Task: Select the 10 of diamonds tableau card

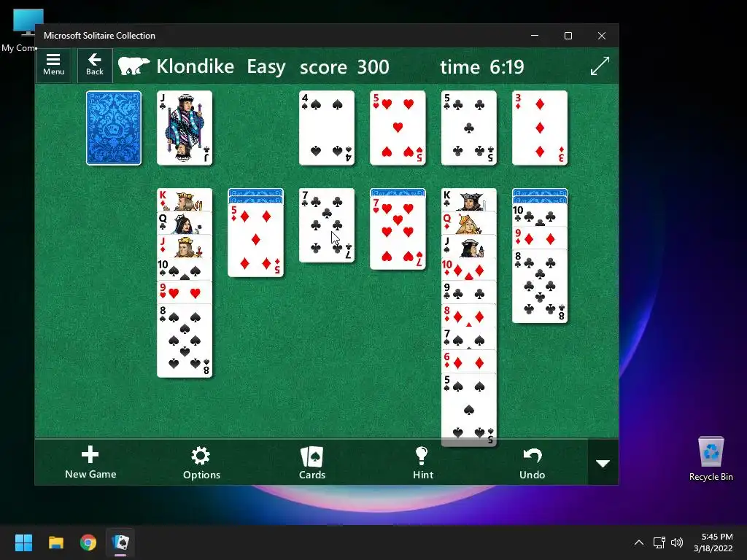Action: (469, 270)
